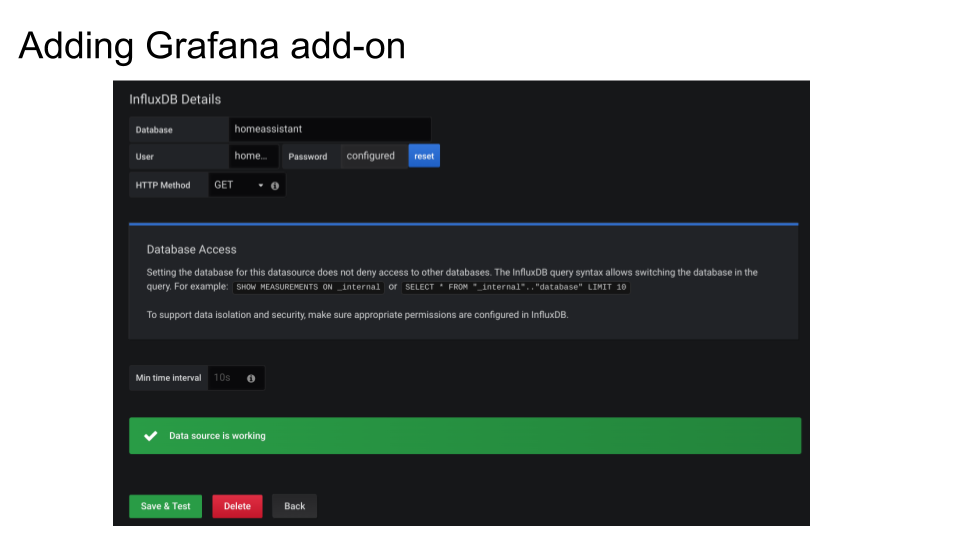Click the dropdown arrow next to GET
Screen dimensions: 960x540
tap(261, 186)
